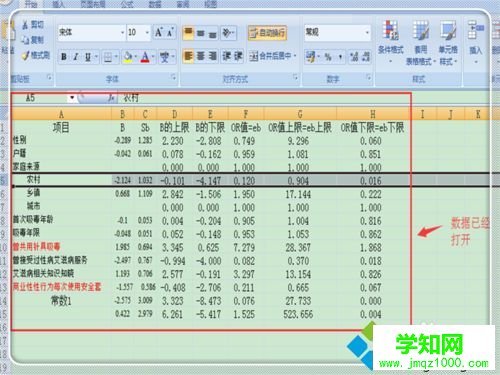Open the Clipboard group dialog launcher
This screenshot has height=375, width=500.
pos(49,77)
